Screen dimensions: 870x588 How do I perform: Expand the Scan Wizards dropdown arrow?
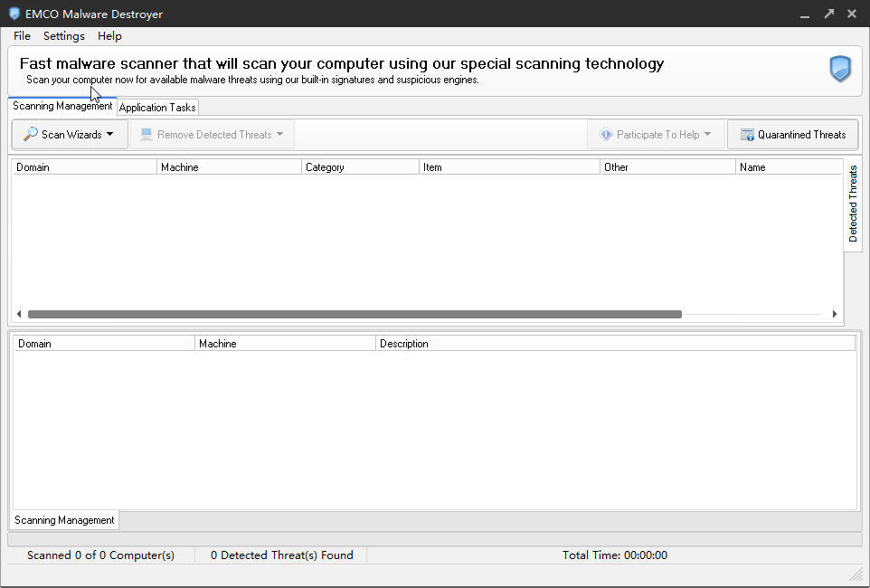[x=109, y=134]
